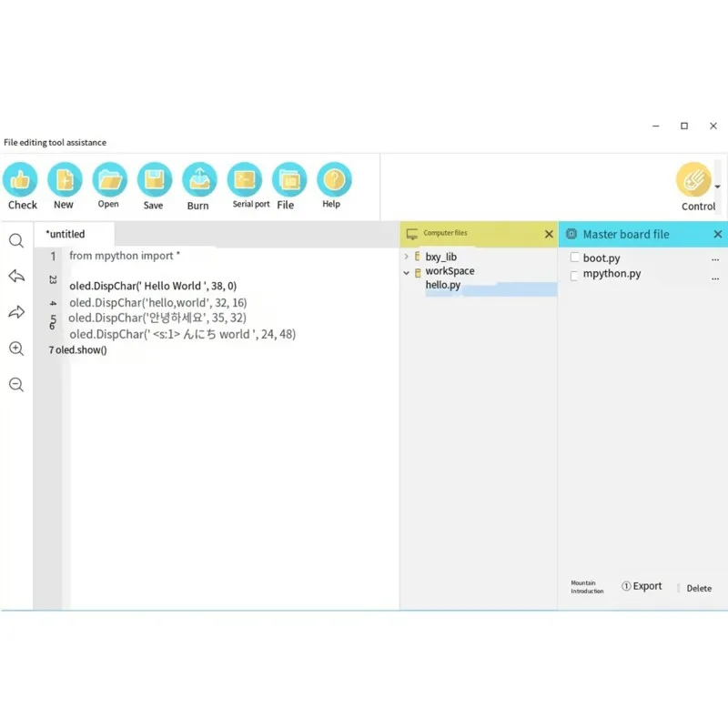The image size is (728, 728).
Task: Close the Master board file panel
Action: [x=718, y=234]
